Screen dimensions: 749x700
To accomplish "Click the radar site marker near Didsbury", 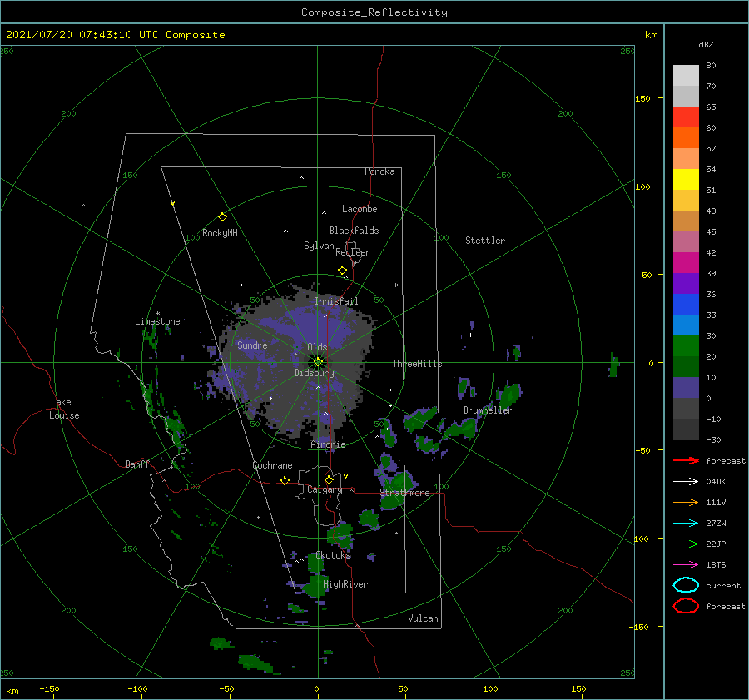I will tap(318, 362).
